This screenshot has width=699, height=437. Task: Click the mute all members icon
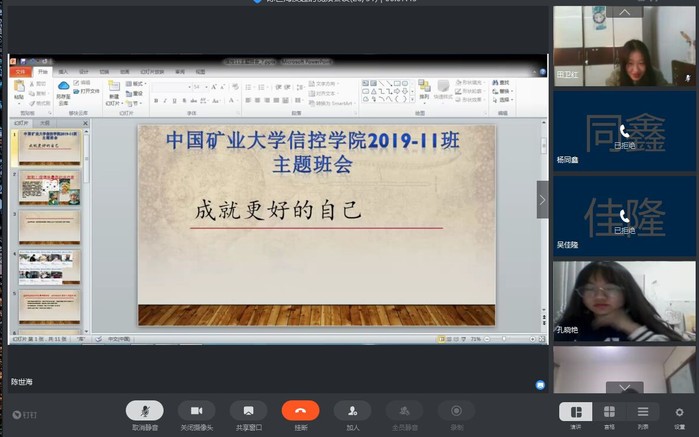[404, 410]
